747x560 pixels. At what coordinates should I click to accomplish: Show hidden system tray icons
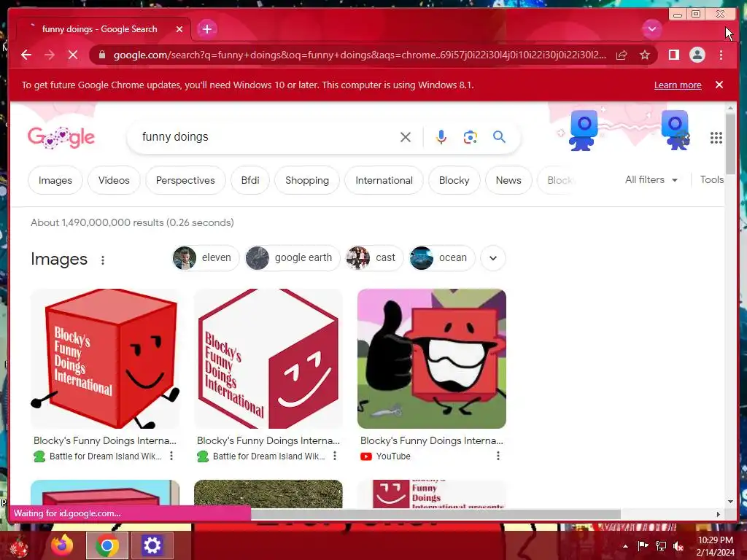(625, 546)
